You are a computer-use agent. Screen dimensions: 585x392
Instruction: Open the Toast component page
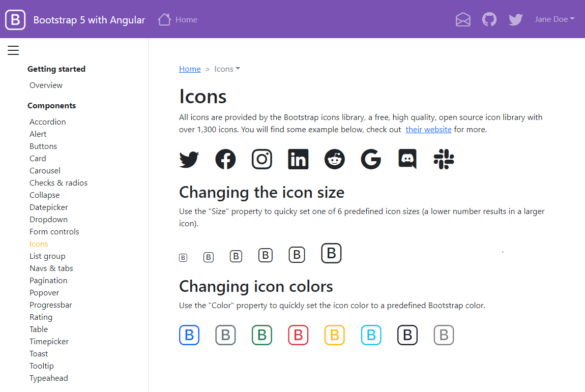(x=39, y=354)
